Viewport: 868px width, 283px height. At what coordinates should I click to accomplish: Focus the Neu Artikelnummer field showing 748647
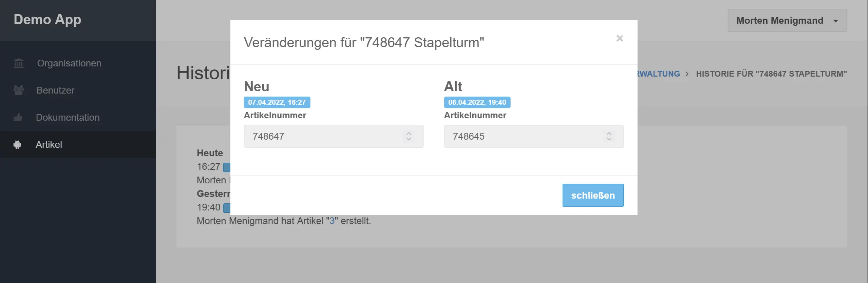322,136
